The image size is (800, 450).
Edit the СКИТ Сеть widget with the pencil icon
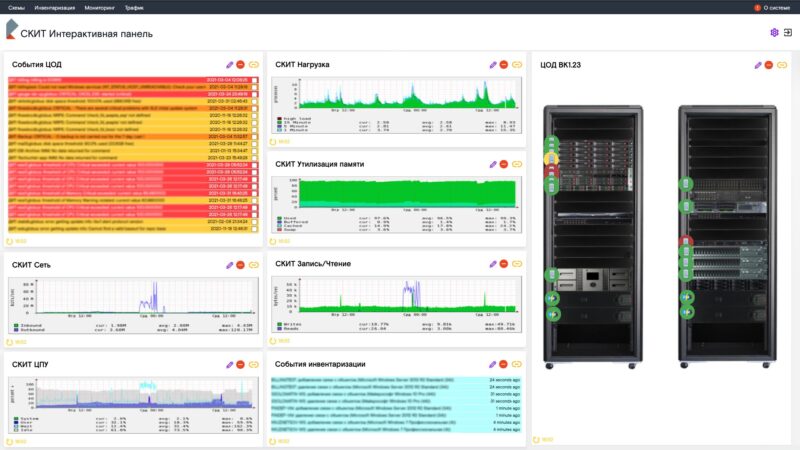(x=229, y=265)
